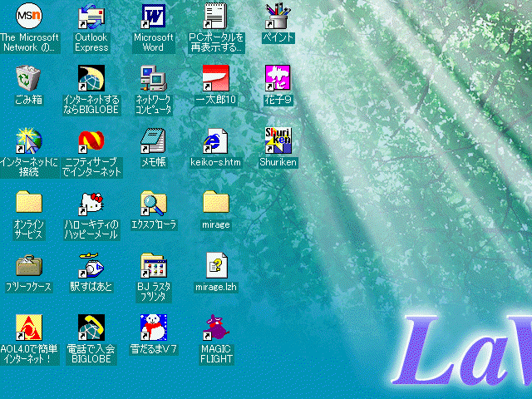Open the オンラインサービス folder

point(29,202)
